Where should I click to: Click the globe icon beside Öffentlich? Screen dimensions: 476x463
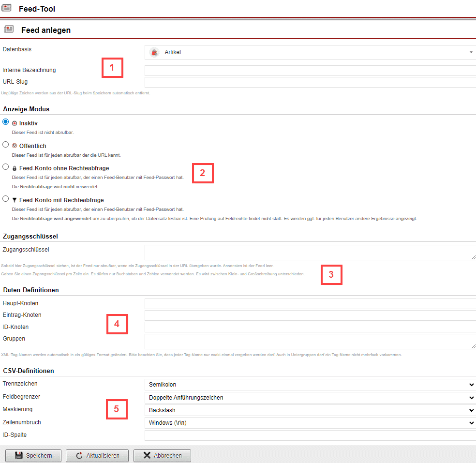point(15,146)
